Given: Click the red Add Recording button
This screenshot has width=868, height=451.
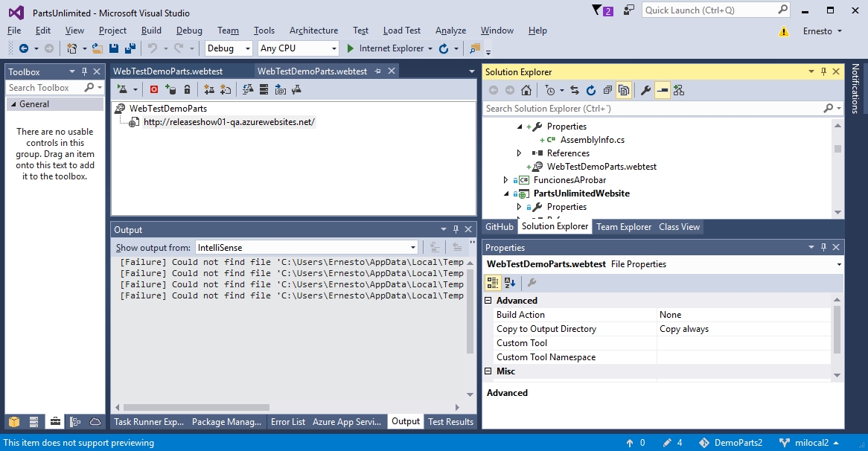Looking at the screenshot, I should click(x=154, y=89).
